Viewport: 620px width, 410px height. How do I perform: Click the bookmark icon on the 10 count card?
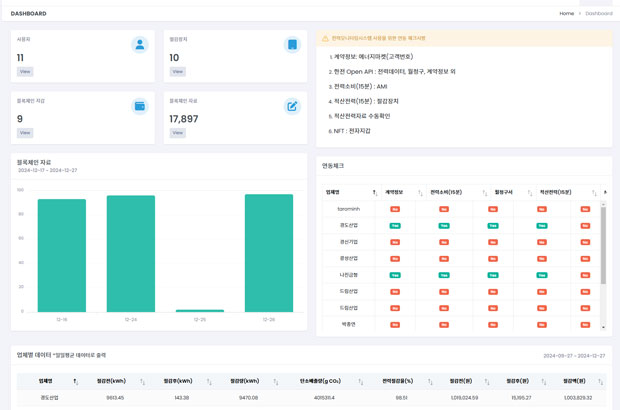292,45
